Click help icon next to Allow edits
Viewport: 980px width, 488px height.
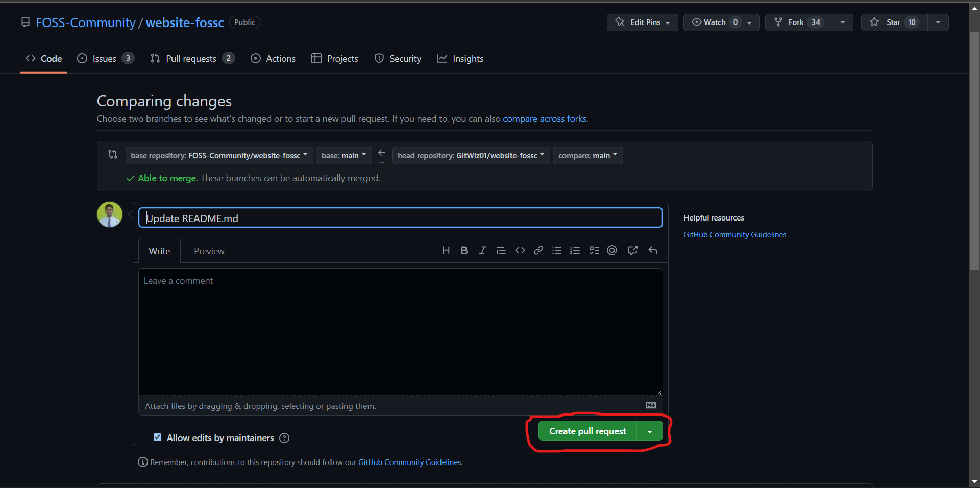pyautogui.click(x=284, y=438)
